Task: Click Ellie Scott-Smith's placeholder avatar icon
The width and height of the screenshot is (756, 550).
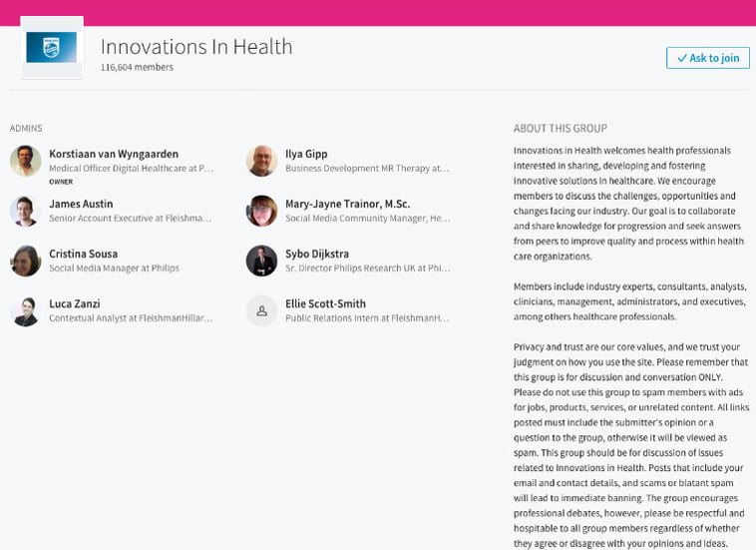Action: pyautogui.click(x=261, y=310)
